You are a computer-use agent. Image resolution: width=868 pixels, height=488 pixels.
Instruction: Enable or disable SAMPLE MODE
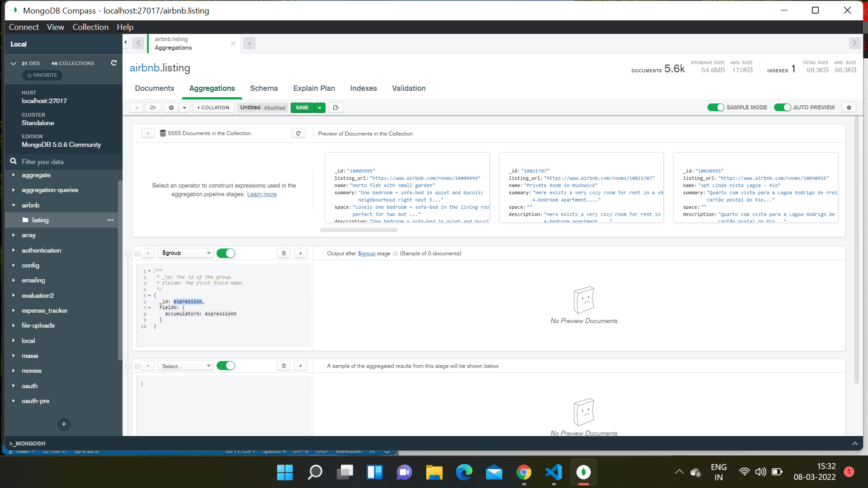click(716, 108)
